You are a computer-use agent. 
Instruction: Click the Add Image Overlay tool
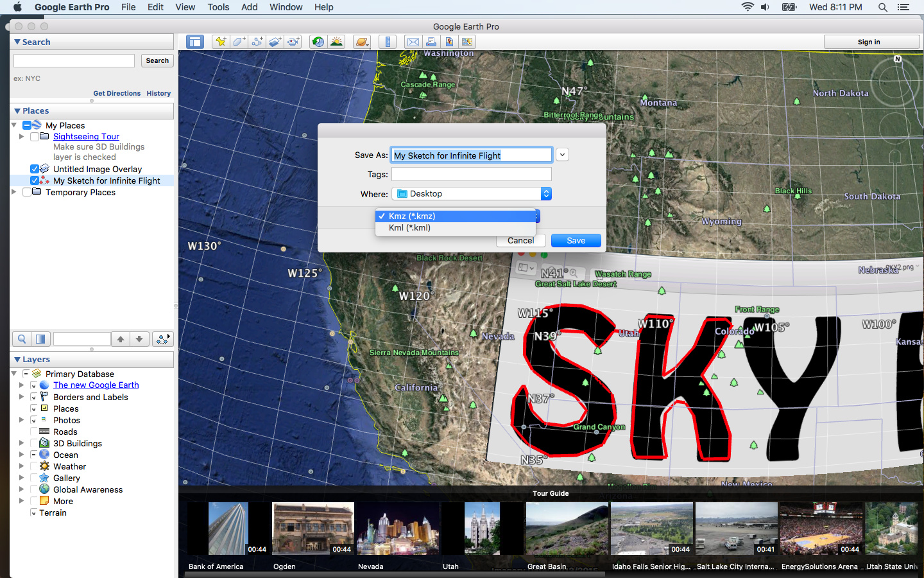275,42
